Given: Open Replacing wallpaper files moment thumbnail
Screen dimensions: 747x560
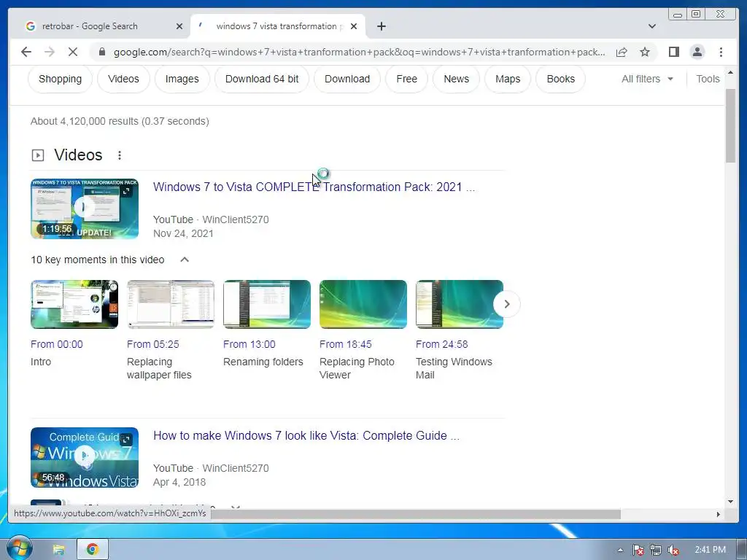Looking at the screenshot, I should (171, 304).
